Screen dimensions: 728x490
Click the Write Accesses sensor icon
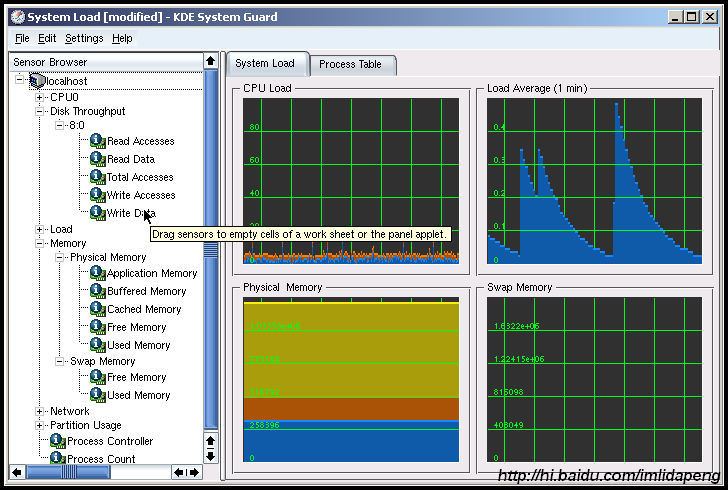pyautogui.click(x=97, y=195)
